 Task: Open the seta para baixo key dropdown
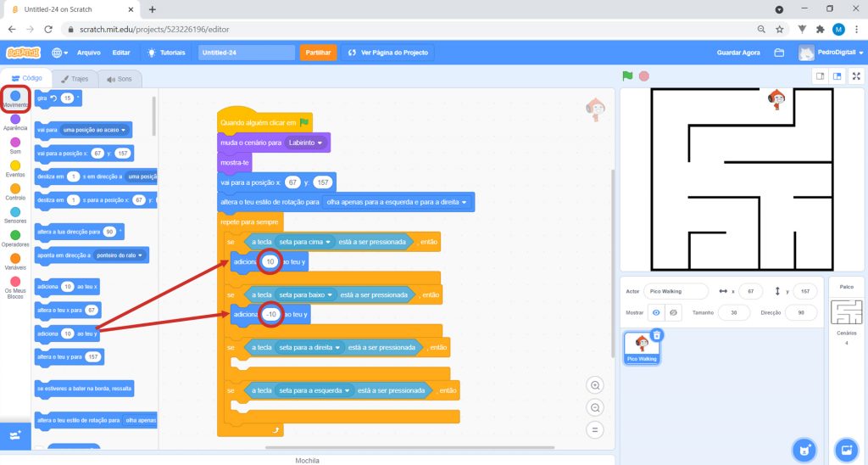[x=306, y=294]
